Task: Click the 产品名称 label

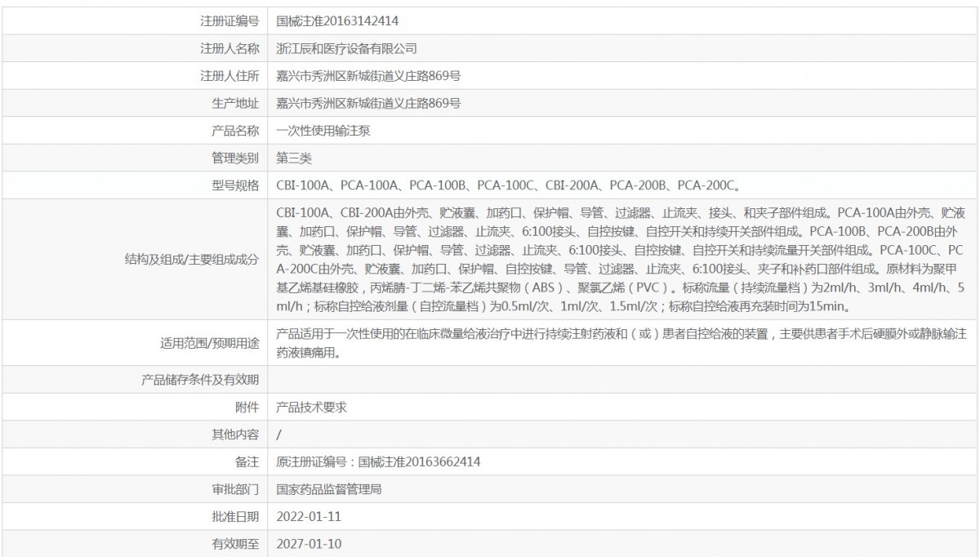Action: 236,130
